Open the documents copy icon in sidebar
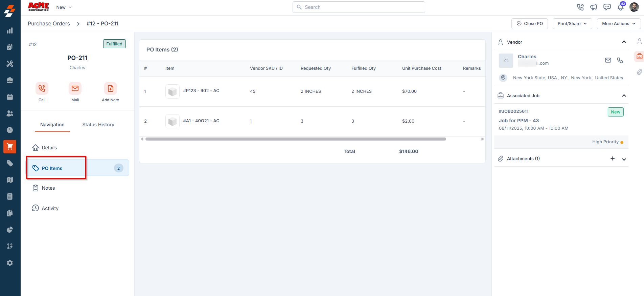 [x=10, y=213]
